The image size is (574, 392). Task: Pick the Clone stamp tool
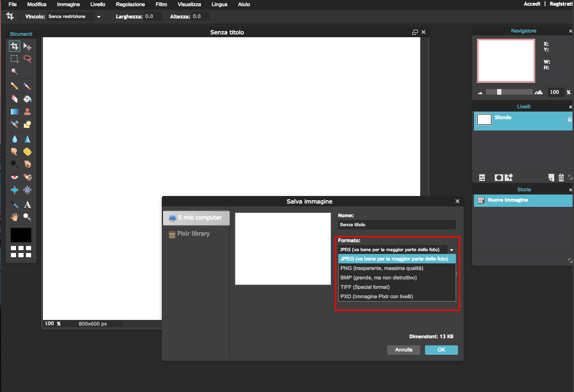[27, 112]
